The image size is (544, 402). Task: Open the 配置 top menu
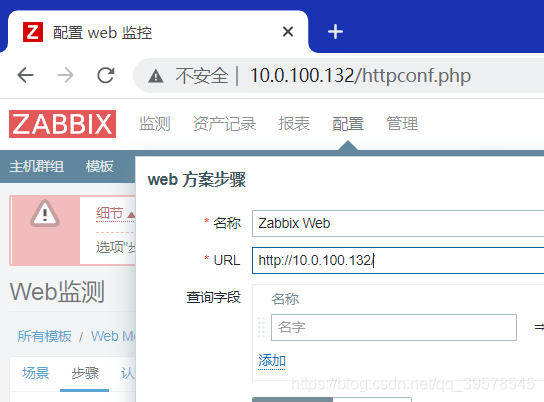pyautogui.click(x=348, y=124)
